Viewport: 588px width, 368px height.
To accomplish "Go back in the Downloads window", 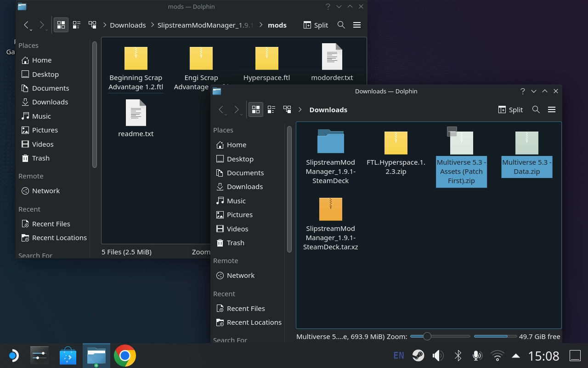I will [x=221, y=110].
